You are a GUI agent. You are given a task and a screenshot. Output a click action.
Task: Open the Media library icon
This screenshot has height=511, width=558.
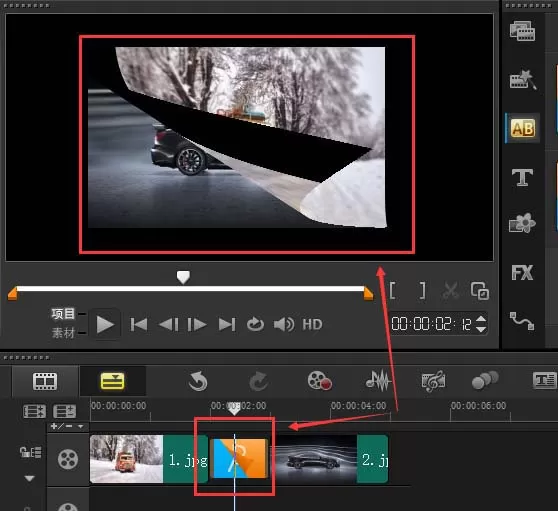[522, 31]
